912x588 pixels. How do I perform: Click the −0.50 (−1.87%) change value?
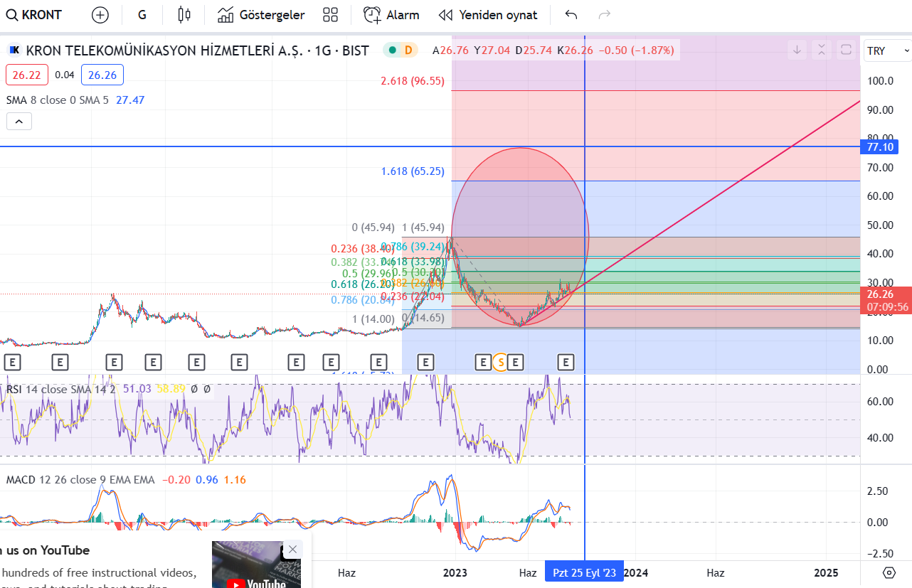637,50
